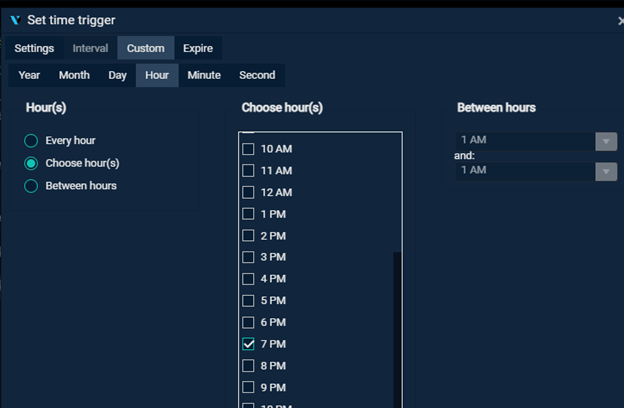The width and height of the screenshot is (624, 408).
Task: Choose the Between hours radio option
Action: coord(31,186)
